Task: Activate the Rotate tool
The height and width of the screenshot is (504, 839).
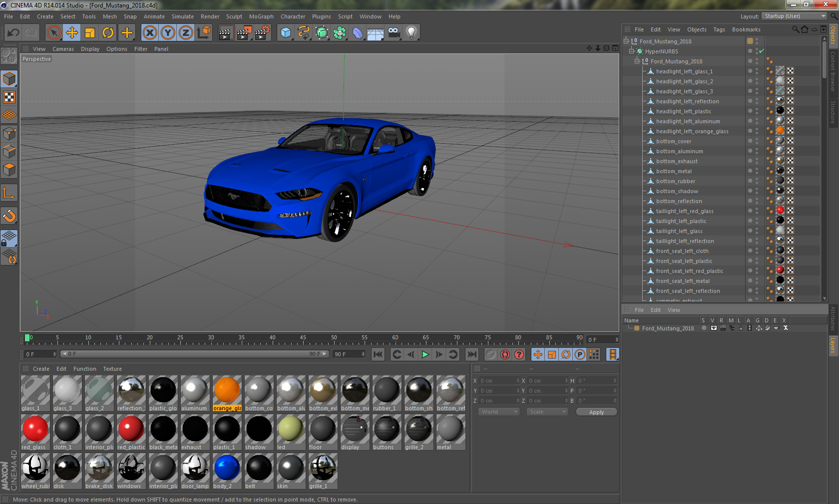Action: click(x=108, y=33)
